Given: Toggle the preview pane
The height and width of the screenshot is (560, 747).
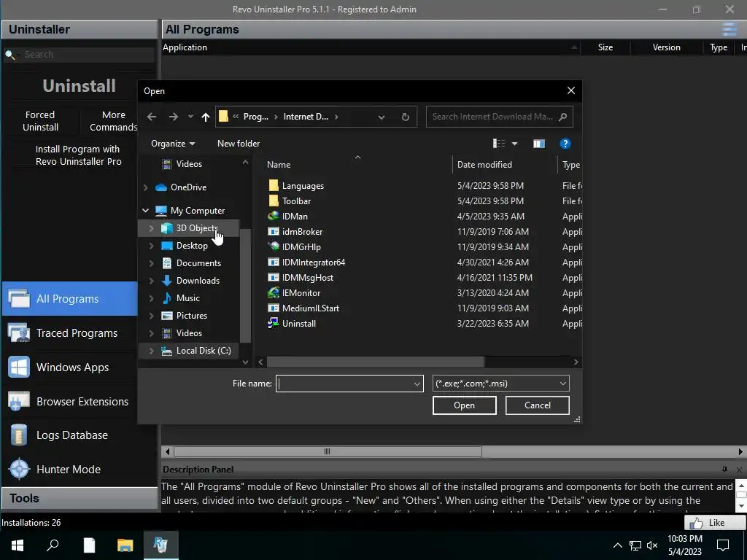Looking at the screenshot, I should [539, 144].
